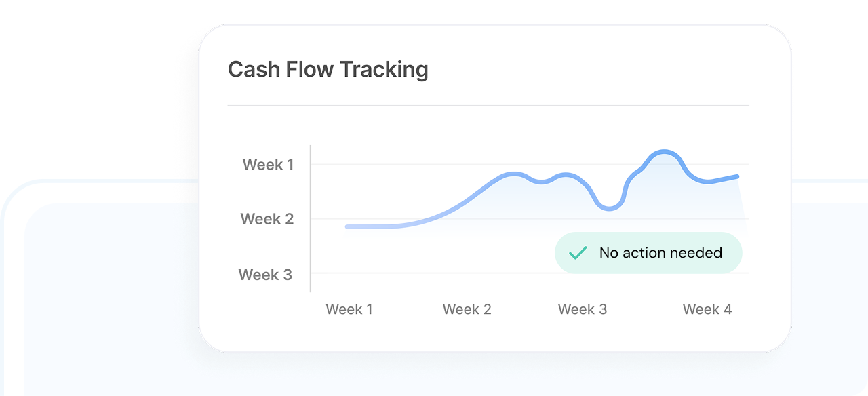
Task: Click the Week 1 label on the vertical axis
Action: [268, 164]
